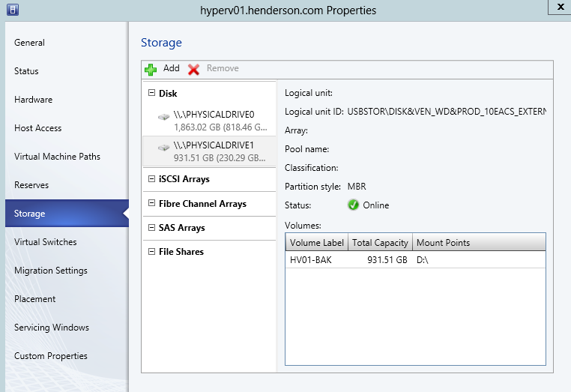
Task: Click the 931.51 GB total capacity cell
Action: point(387,260)
